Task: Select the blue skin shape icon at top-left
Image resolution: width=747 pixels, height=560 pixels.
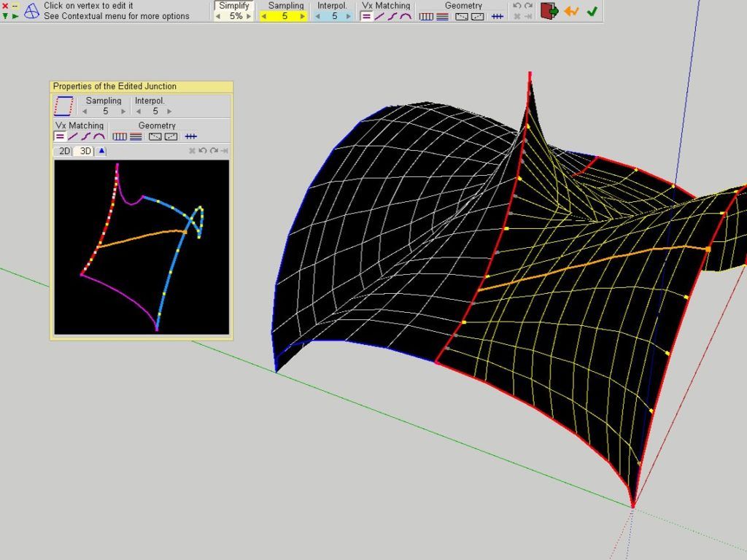Action: 31,11
